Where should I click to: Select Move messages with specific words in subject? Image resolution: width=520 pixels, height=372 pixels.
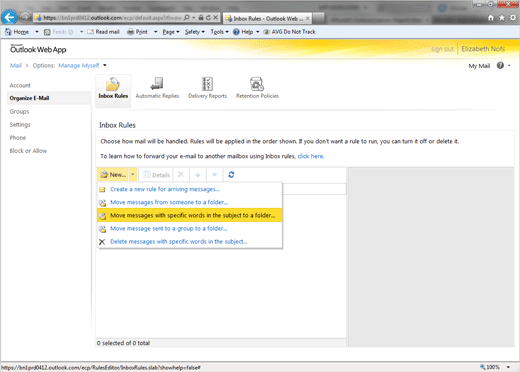click(190, 215)
